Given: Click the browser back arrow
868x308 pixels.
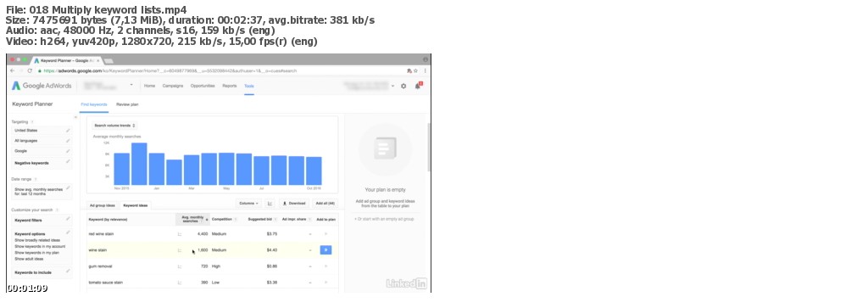Looking at the screenshot, I should point(12,71).
